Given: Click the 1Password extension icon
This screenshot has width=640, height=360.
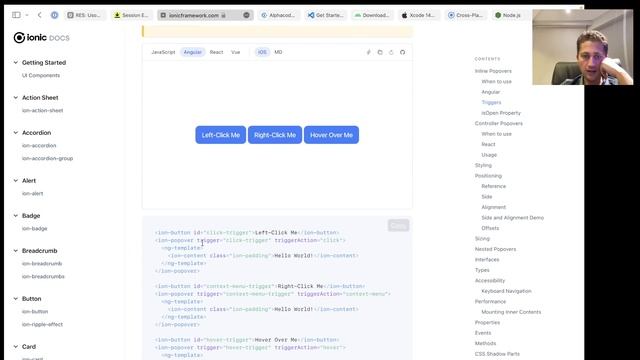Looking at the screenshot, I should (x=54, y=15).
